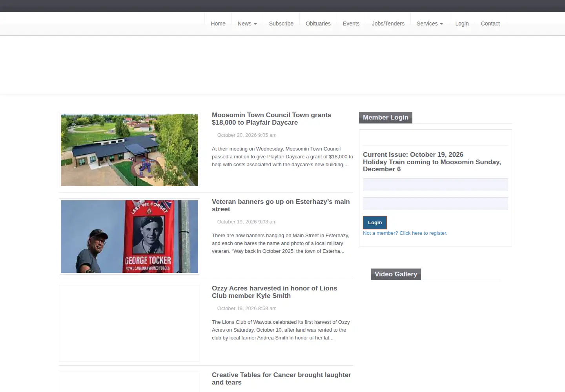Expand the Services dropdown menu
Image resolution: width=565 pixels, height=392 pixels.
pos(430,24)
